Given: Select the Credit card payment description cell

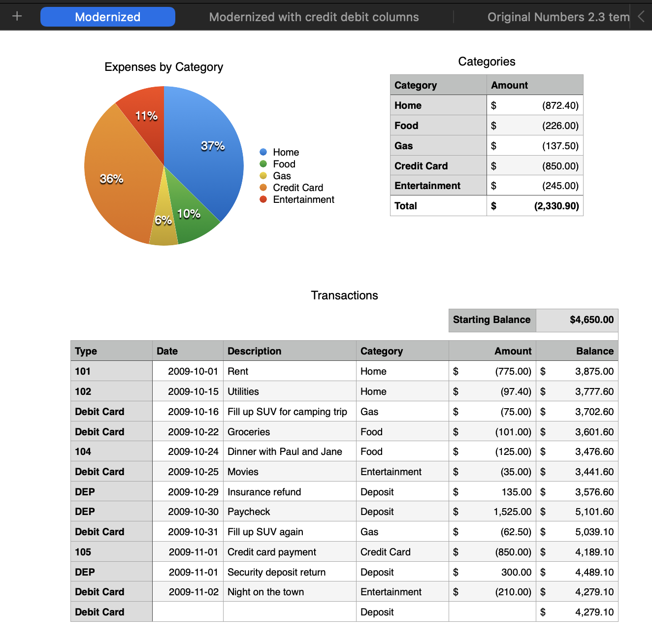Looking at the screenshot, I should (290, 552).
